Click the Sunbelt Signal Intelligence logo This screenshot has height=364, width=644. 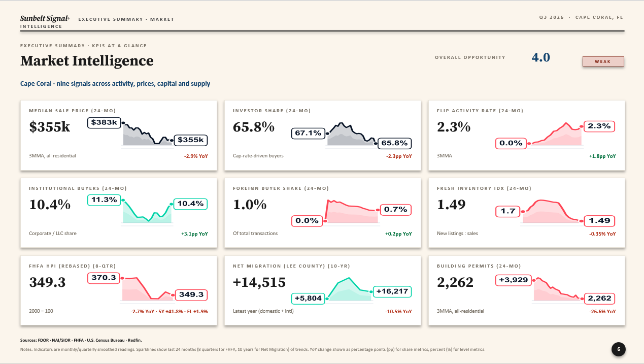click(x=45, y=22)
